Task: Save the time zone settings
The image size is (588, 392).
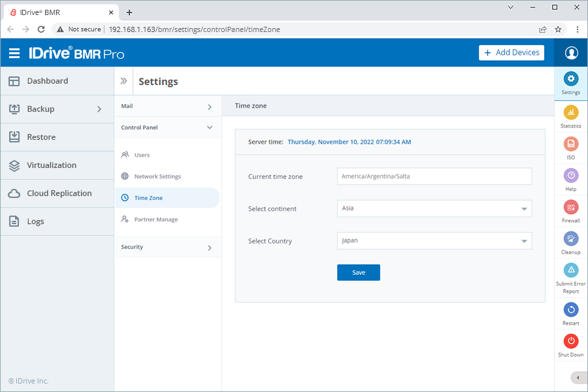Action: [359, 272]
